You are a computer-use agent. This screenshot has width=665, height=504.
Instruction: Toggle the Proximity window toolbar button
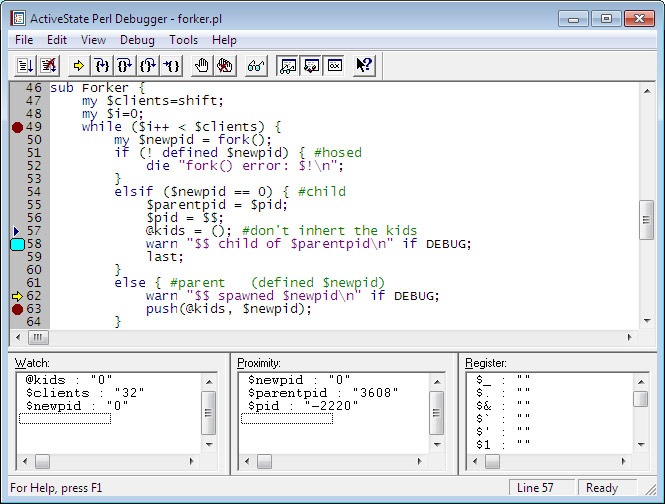pyautogui.click(x=311, y=66)
